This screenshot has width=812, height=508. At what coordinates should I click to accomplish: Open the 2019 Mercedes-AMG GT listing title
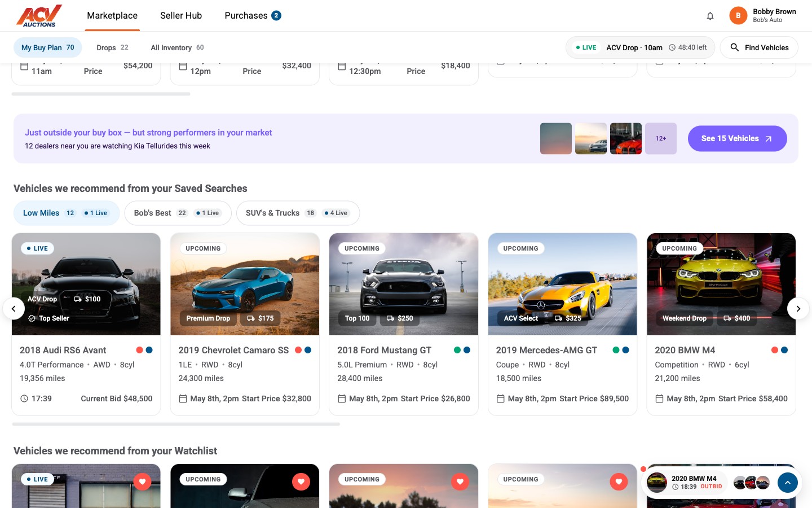coord(546,351)
